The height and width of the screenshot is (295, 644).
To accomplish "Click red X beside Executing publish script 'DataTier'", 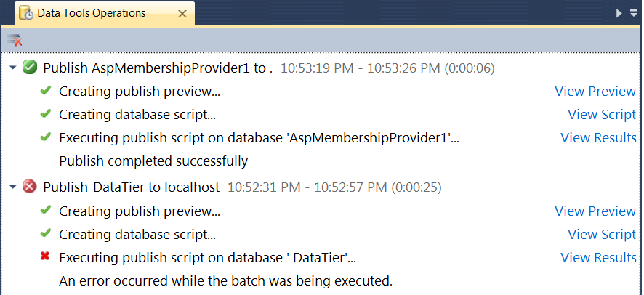I will (45, 256).
